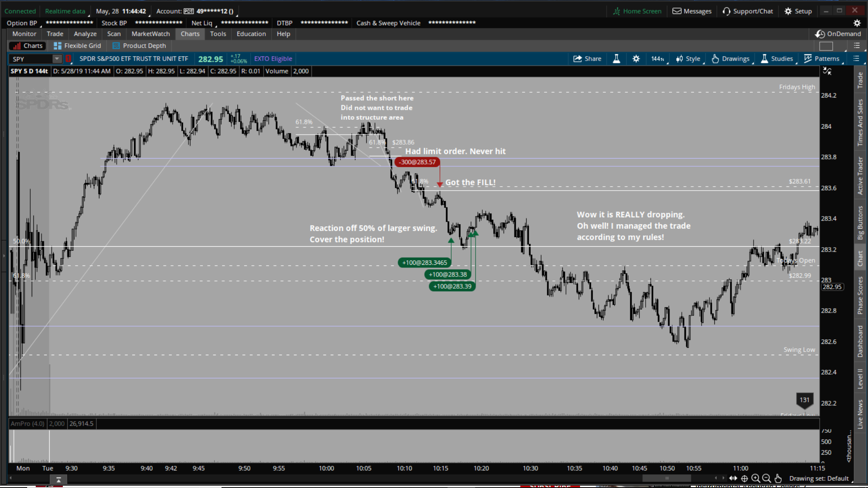The width and height of the screenshot is (868, 488).
Task: Click the 131 chart message bubble
Action: click(804, 400)
